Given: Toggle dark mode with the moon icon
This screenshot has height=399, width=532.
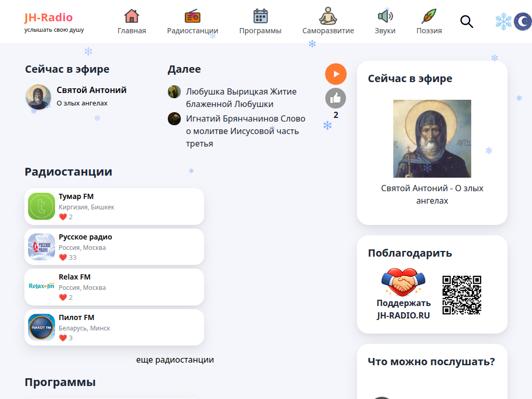Looking at the screenshot, I should tap(524, 21).
